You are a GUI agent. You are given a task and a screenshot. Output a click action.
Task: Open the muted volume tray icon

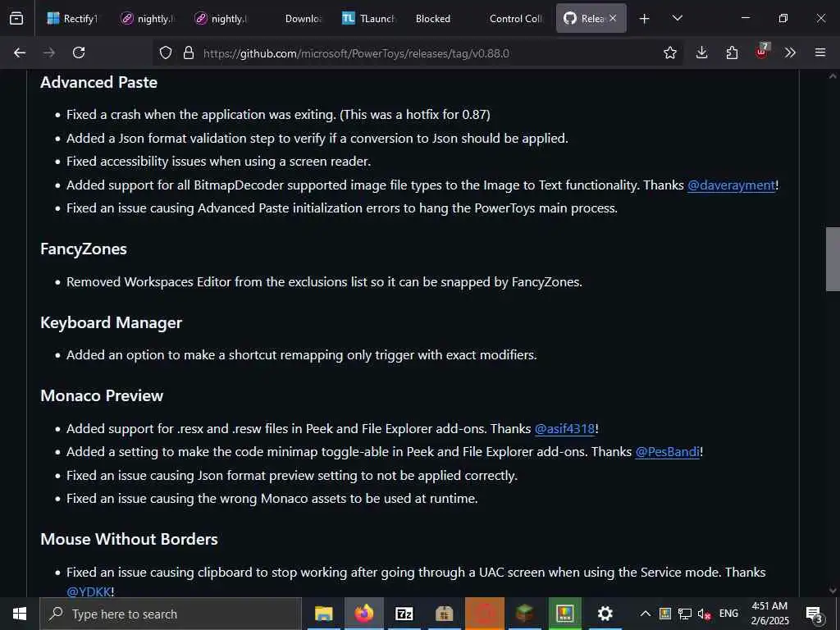tap(705, 614)
